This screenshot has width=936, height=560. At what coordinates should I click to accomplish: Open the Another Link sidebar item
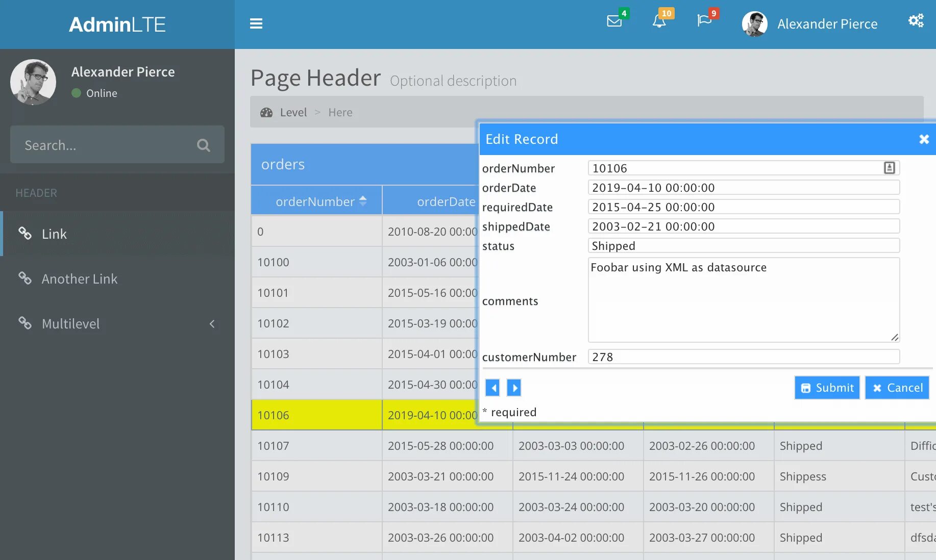(x=117, y=278)
